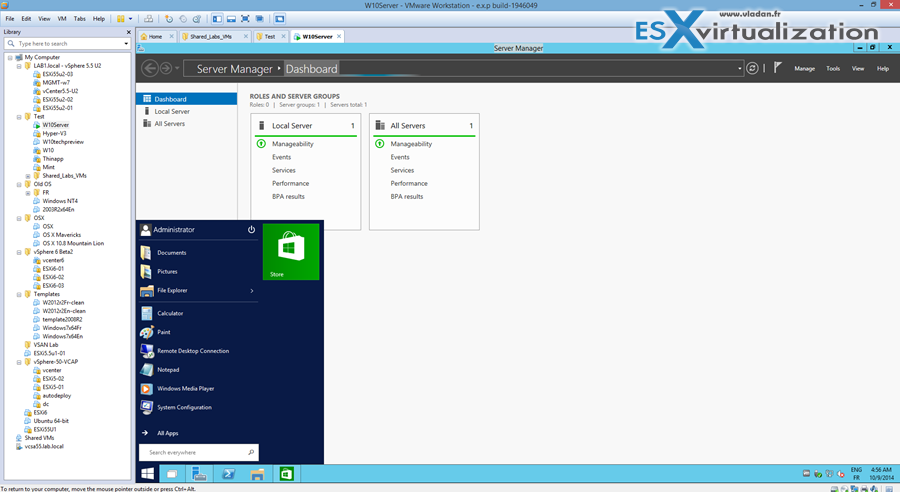Open the VM menu
This screenshot has height=492, width=900.
click(62, 18)
